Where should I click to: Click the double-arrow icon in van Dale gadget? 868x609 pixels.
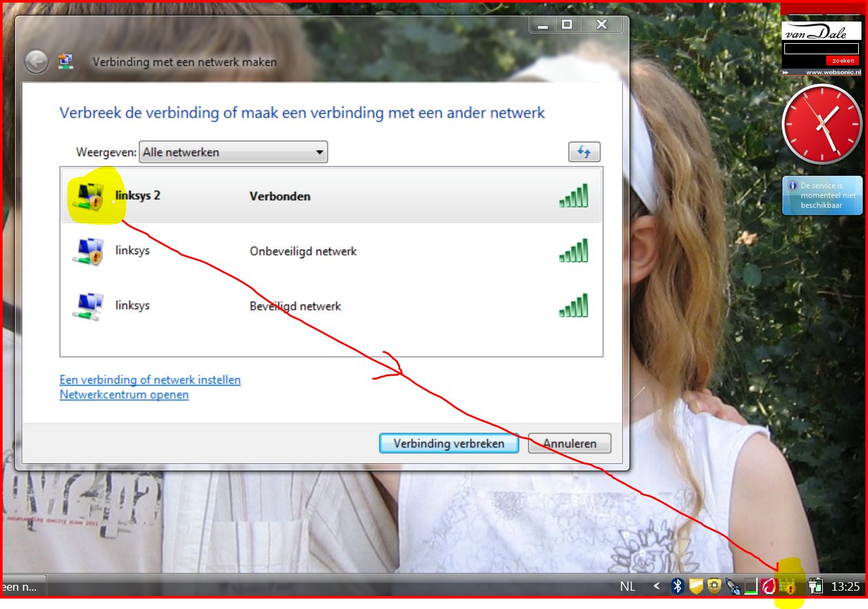tap(786, 73)
